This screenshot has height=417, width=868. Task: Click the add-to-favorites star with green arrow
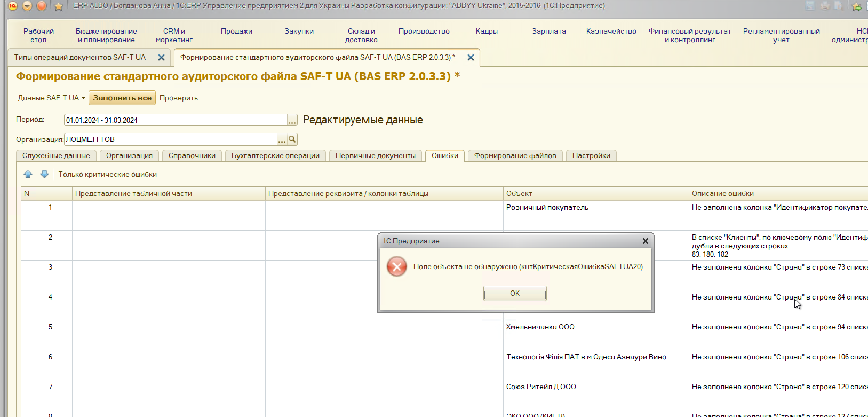click(x=857, y=6)
